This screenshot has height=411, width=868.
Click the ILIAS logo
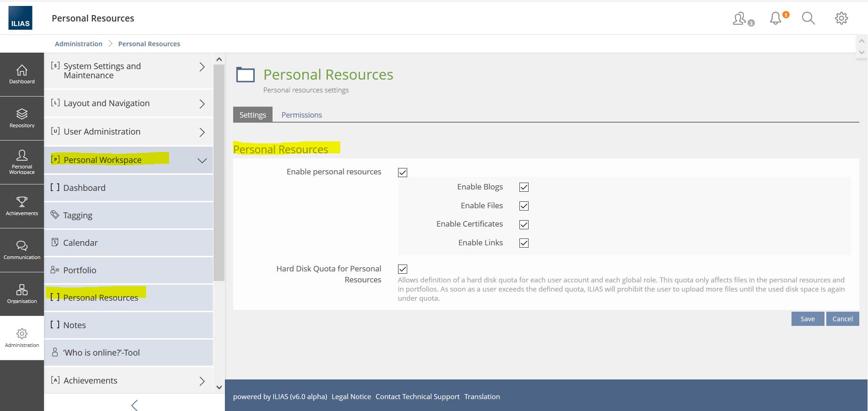(20, 18)
